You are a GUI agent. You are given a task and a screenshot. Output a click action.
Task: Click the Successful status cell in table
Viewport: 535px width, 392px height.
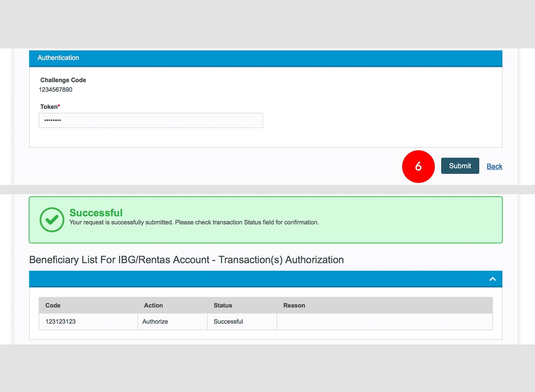coord(228,322)
